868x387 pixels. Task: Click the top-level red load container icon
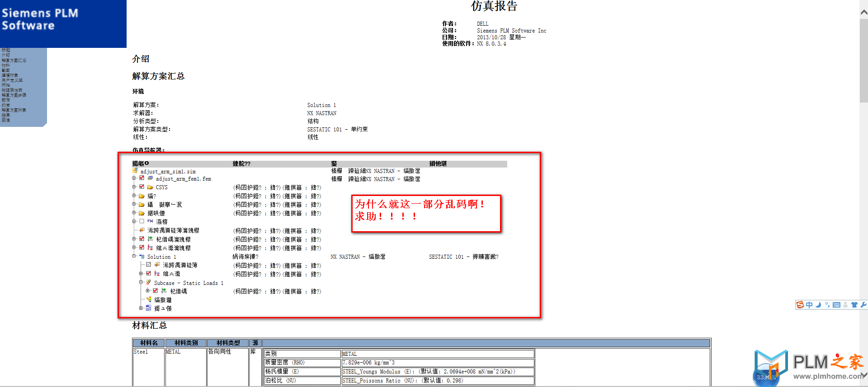click(150, 247)
